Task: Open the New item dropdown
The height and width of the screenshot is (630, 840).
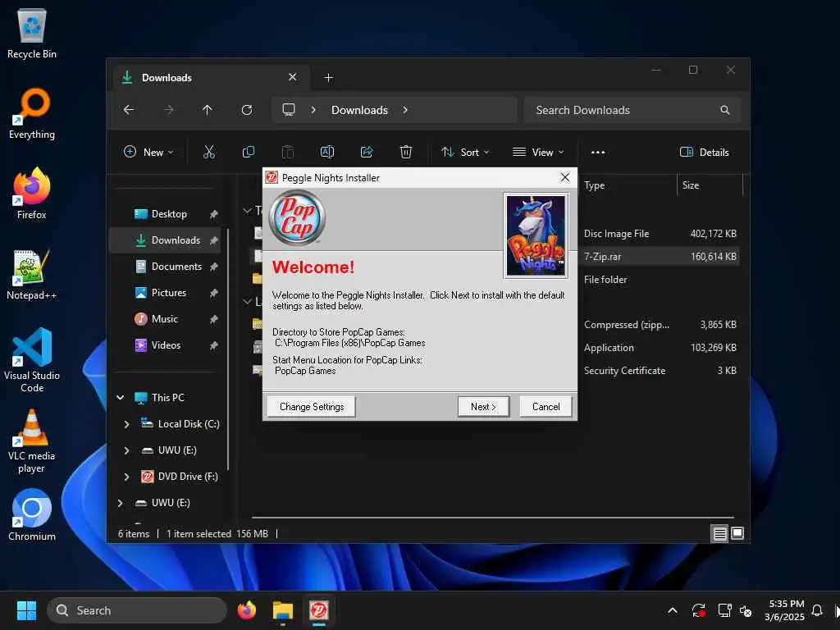Action: [x=148, y=152]
